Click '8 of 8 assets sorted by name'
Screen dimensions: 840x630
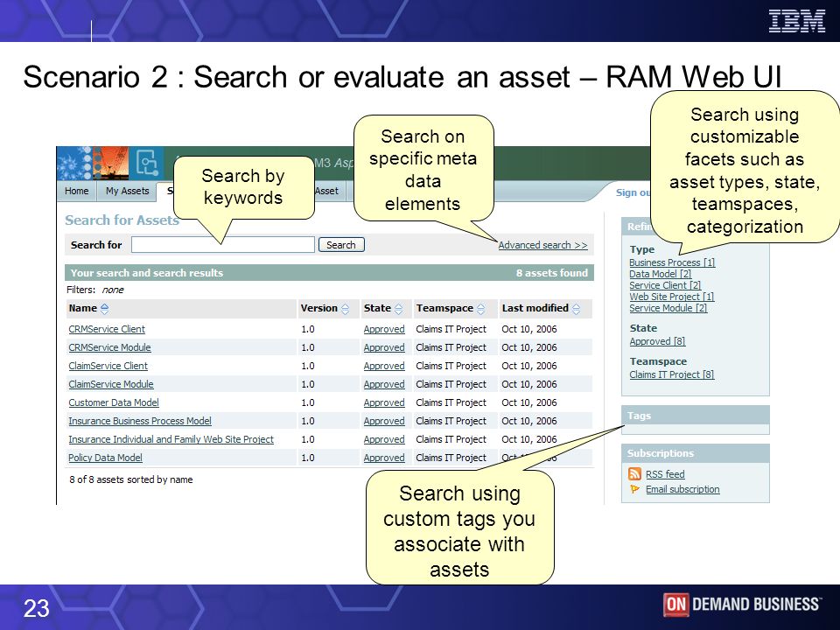(x=130, y=479)
